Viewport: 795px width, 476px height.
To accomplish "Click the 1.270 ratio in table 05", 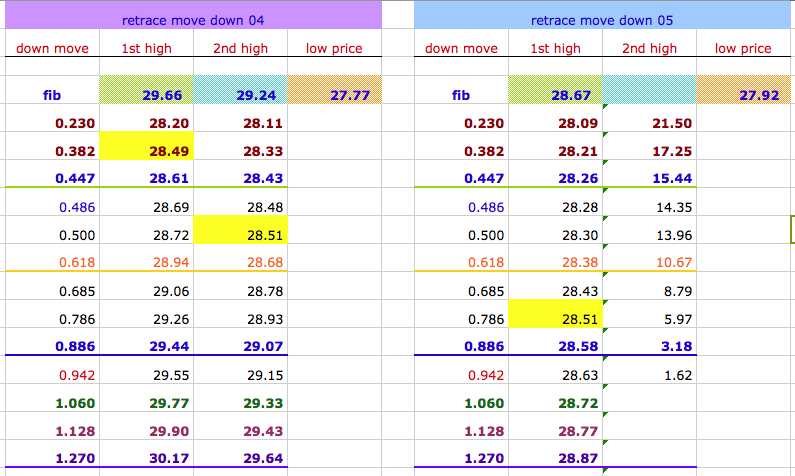I will (x=484, y=458).
